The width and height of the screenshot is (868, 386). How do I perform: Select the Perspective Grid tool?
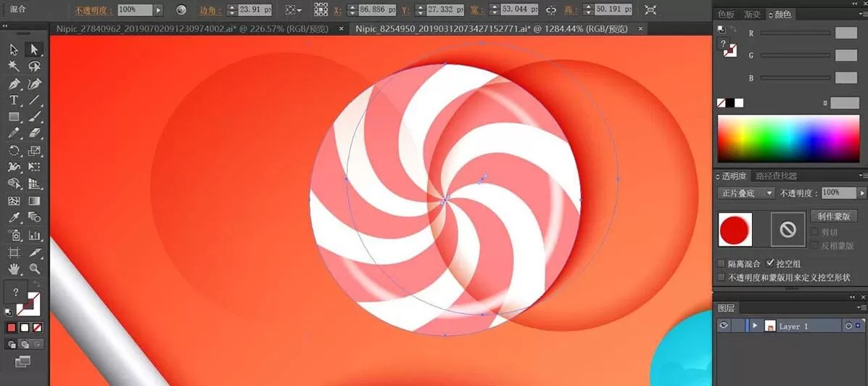click(34, 184)
